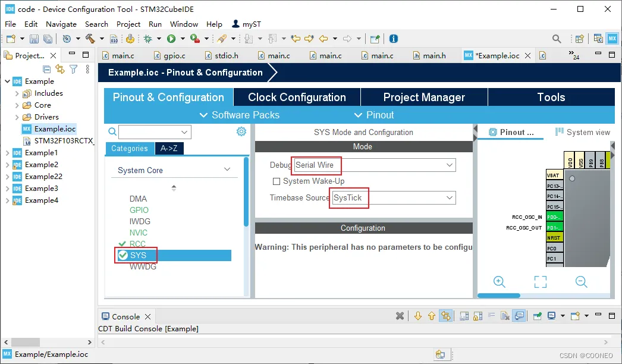Open the Project menu

128,24
